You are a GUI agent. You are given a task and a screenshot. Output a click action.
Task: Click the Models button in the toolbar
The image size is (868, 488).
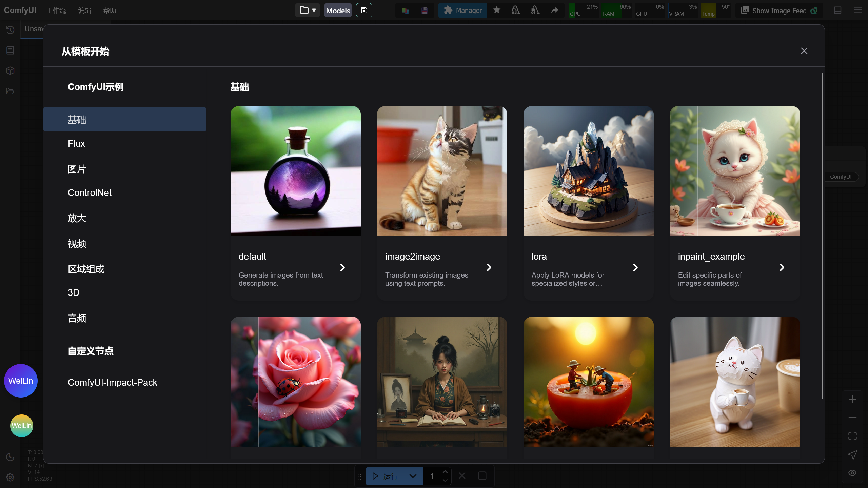click(x=337, y=10)
